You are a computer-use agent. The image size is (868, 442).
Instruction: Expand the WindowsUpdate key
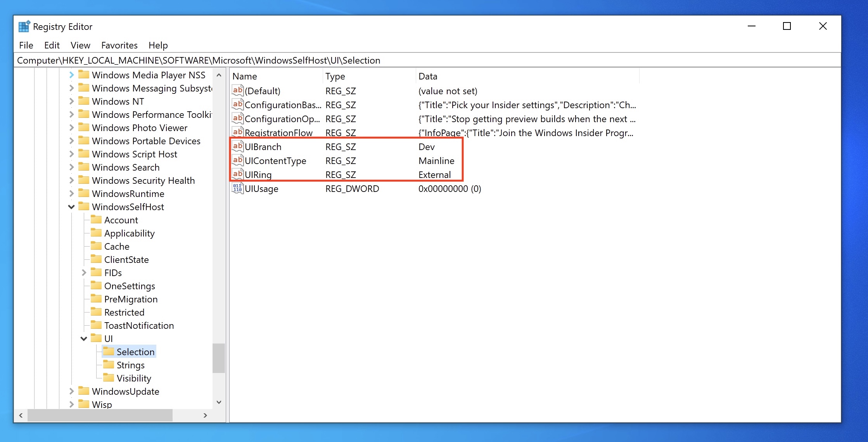tap(71, 392)
